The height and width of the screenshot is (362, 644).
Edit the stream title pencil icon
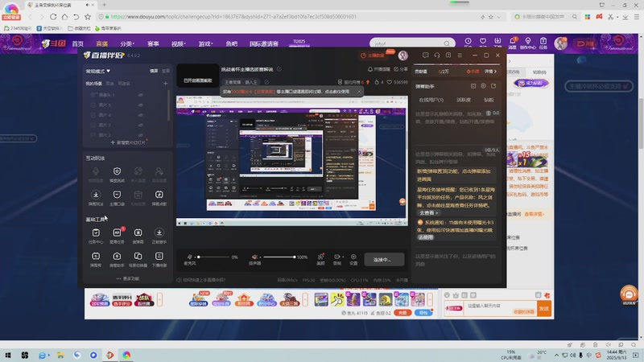pyautogui.click(x=279, y=69)
